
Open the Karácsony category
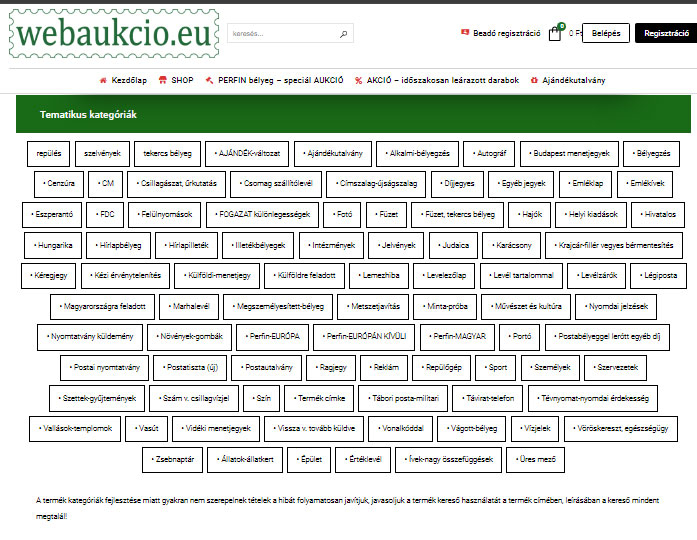512,245
